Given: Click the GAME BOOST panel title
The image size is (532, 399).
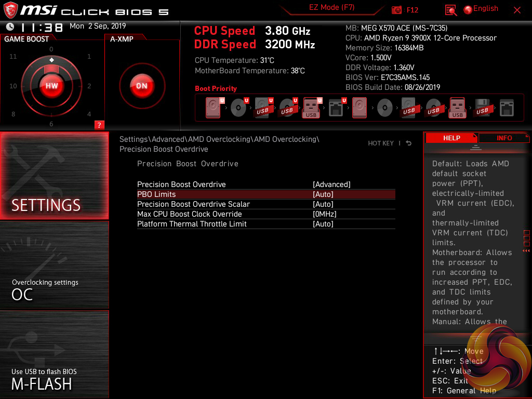Looking at the screenshot, I should [26, 39].
